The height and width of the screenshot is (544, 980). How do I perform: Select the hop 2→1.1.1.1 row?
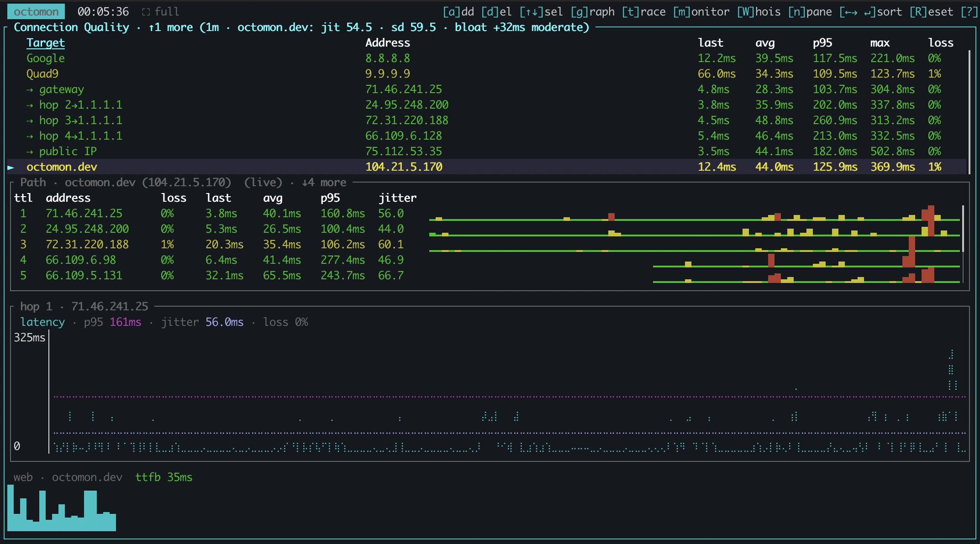coord(486,105)
